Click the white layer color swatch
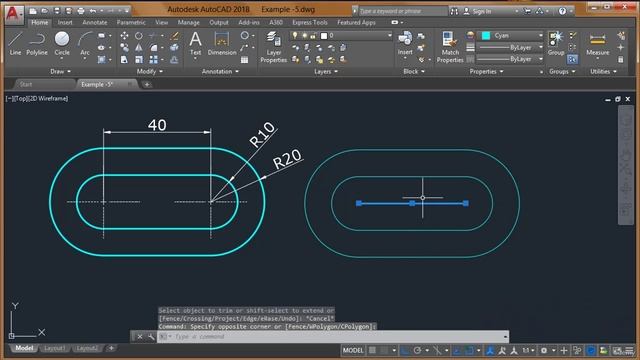640x360 pixels. [324, 36]
